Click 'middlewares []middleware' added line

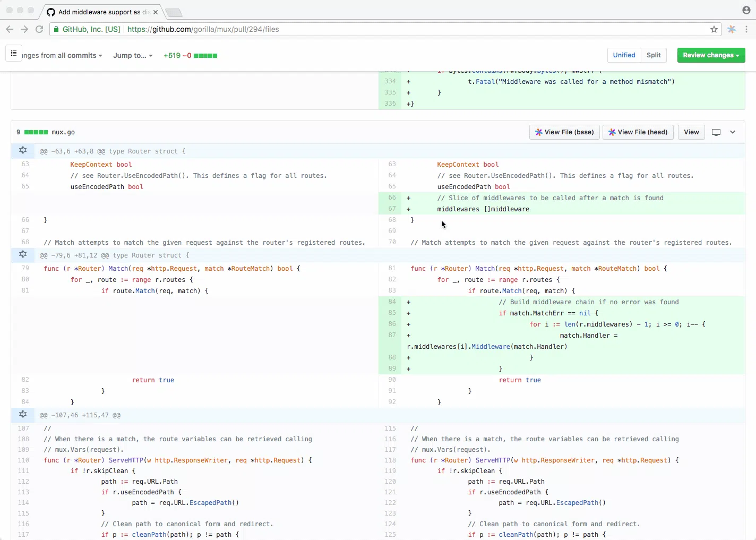click(483, 209)
